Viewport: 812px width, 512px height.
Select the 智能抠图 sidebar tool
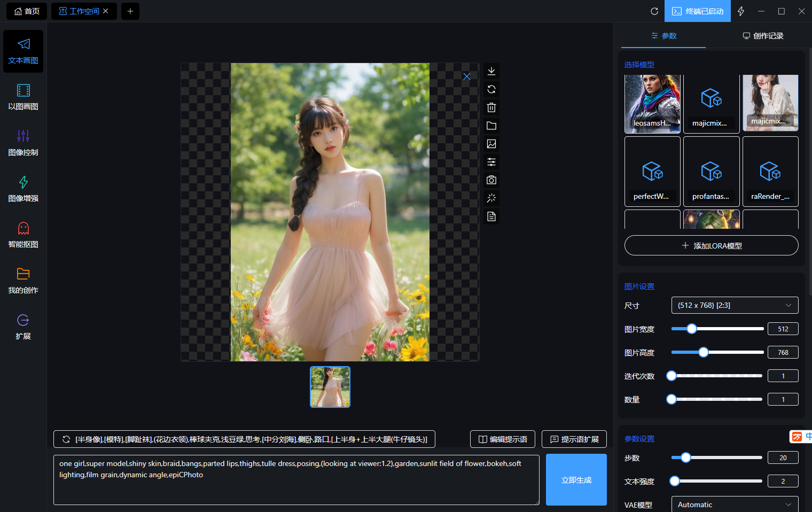(23, 235)
